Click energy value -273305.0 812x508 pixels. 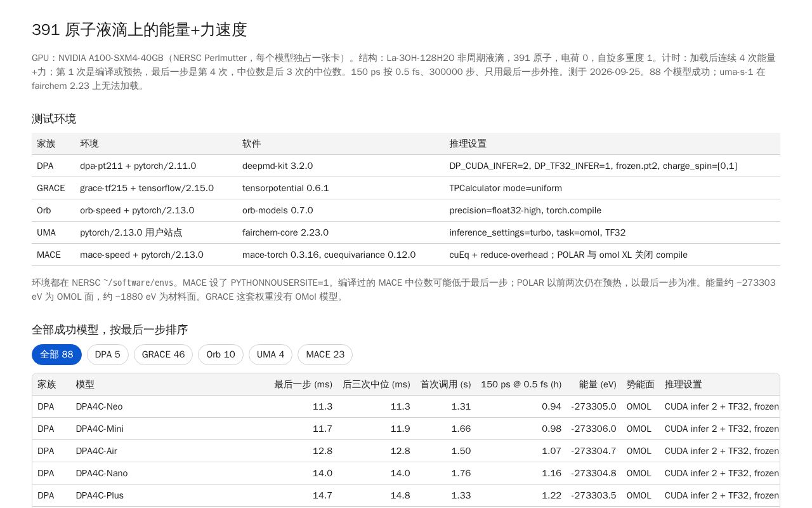(593, 406)
